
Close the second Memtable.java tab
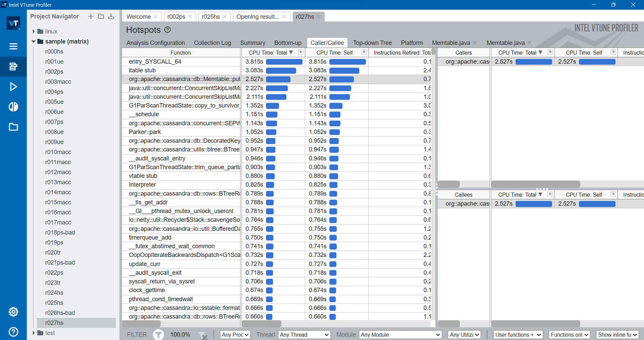(x=530, y=43)
